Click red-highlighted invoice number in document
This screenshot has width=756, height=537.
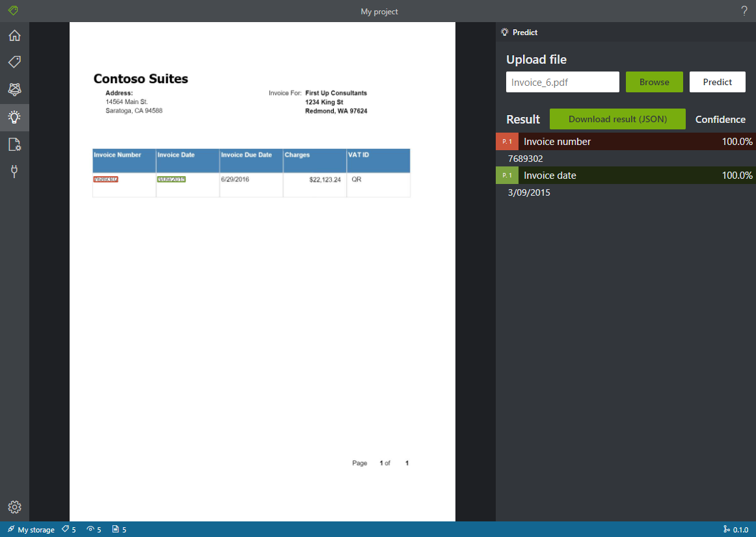105,179
